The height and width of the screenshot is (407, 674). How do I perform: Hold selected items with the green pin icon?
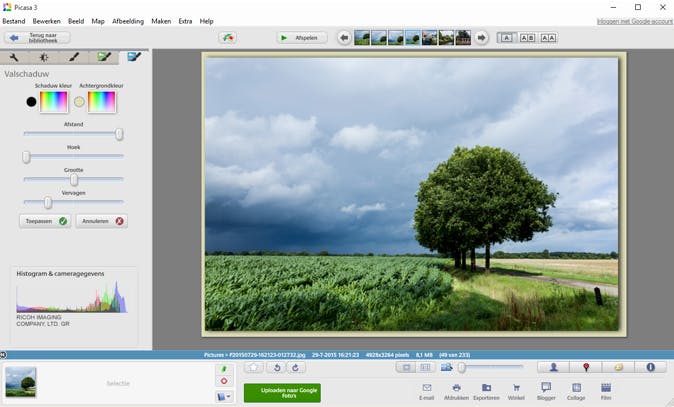pos(224,369)
